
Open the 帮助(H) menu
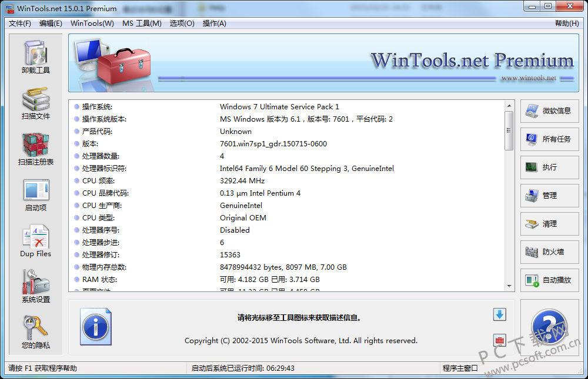click(x=567, y=24)
